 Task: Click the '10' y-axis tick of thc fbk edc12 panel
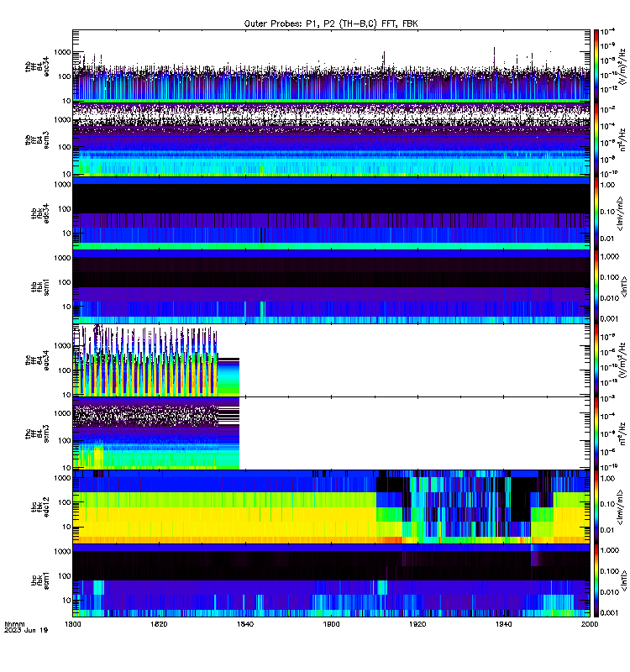67,527
